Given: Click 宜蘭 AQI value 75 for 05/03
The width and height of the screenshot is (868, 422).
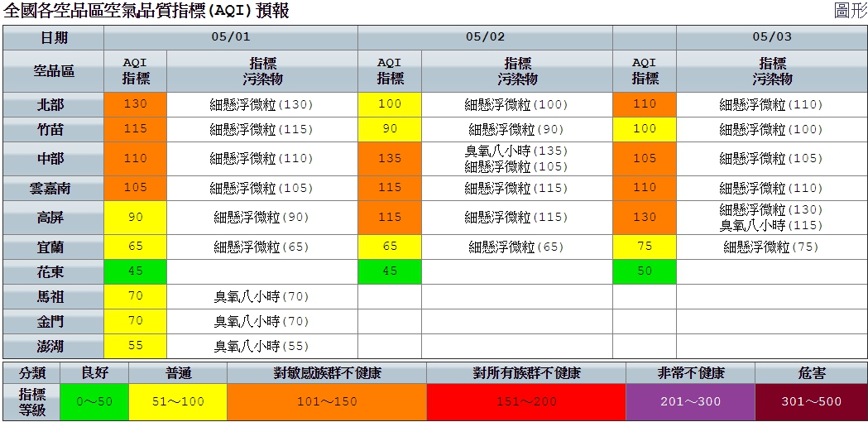Looking at the screenshot, I should [645, 247].
